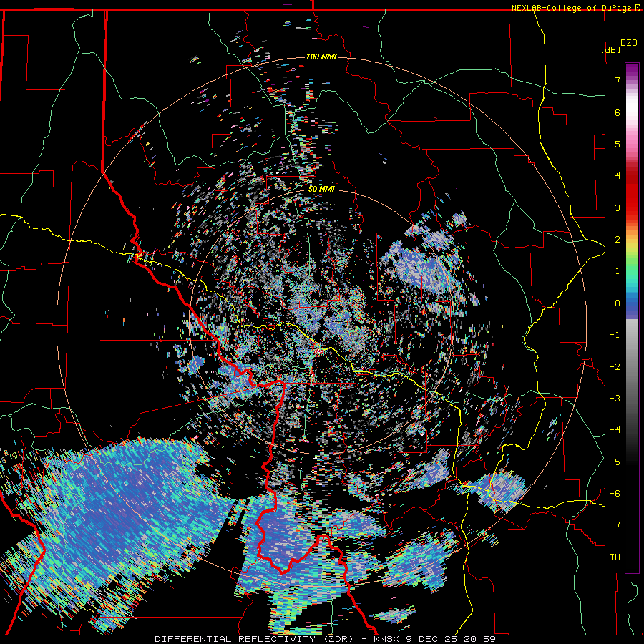Click the 50 NMI range ring label
The image size is (644, 644).
(321, 189)
